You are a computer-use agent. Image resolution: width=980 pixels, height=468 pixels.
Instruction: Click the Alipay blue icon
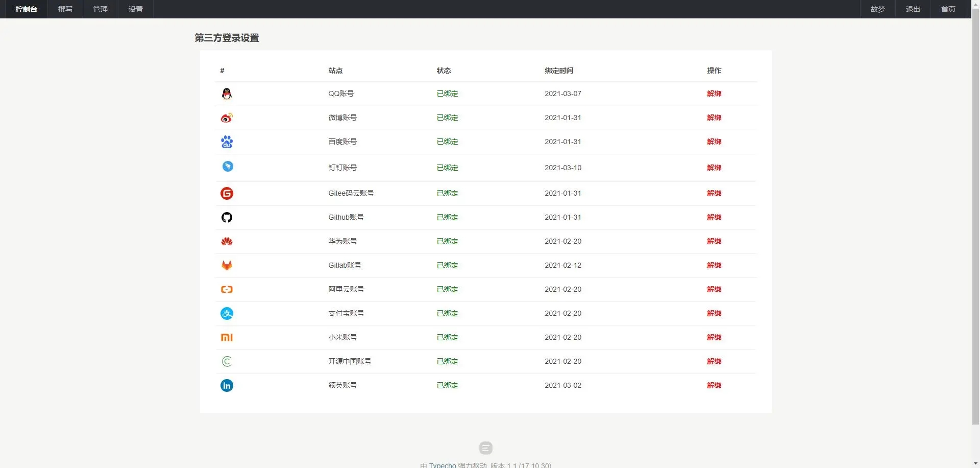click(x=227, y=314)
